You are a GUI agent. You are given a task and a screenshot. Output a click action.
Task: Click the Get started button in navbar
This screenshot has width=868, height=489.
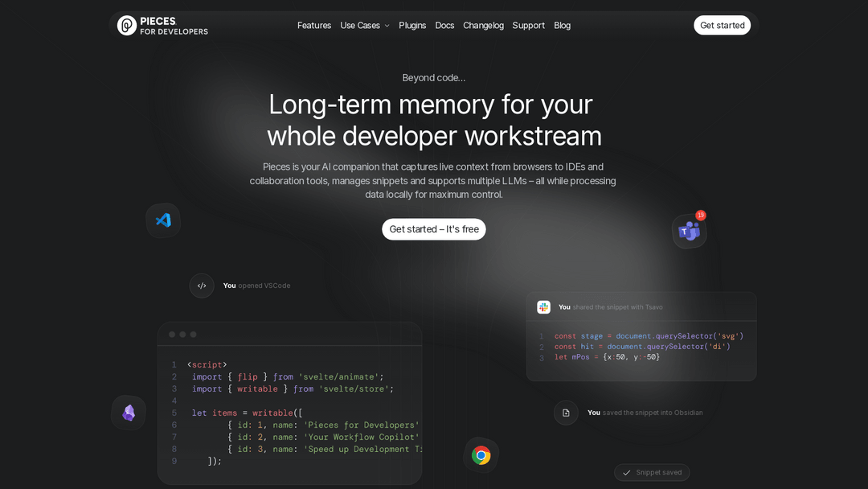[722, 26]
